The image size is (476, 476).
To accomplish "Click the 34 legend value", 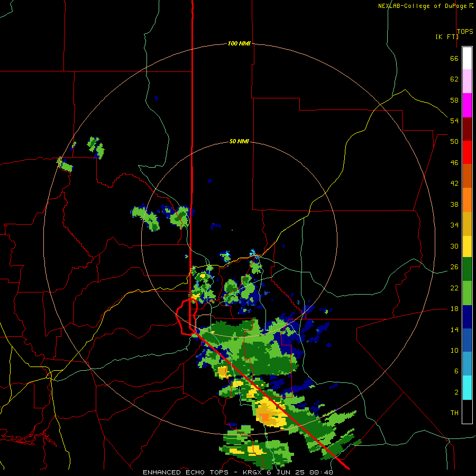I will tap(454, 225).
